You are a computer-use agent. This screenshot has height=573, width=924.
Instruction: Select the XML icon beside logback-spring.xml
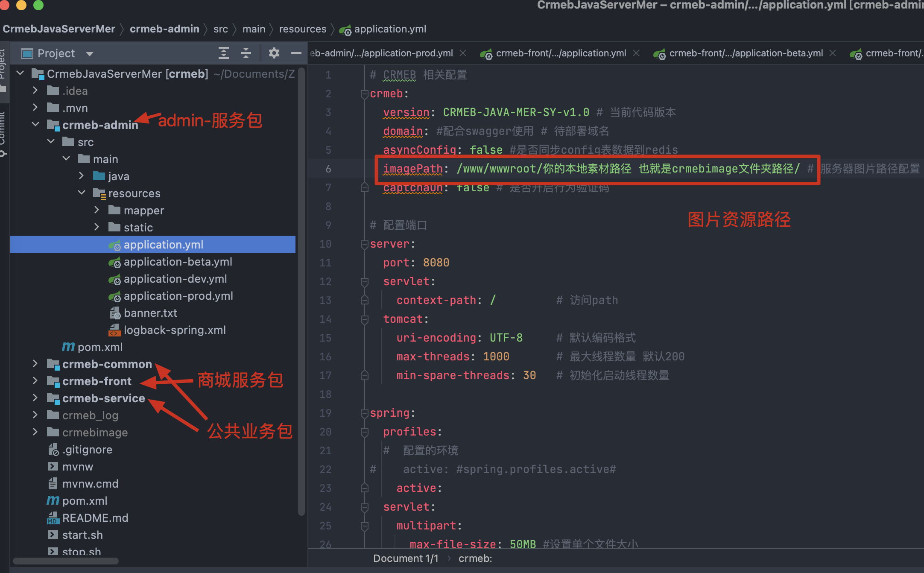click(114, 330)
